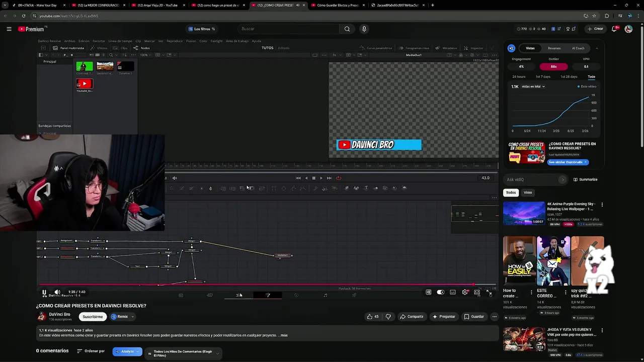
Task: Click the Compartir button
Action: coord(412,317)
